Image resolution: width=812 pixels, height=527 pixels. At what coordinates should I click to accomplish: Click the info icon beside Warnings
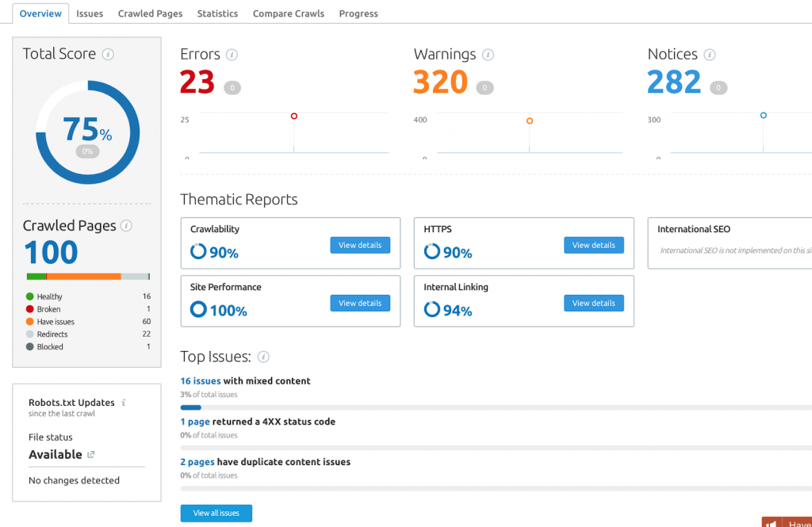coord(488,55)
